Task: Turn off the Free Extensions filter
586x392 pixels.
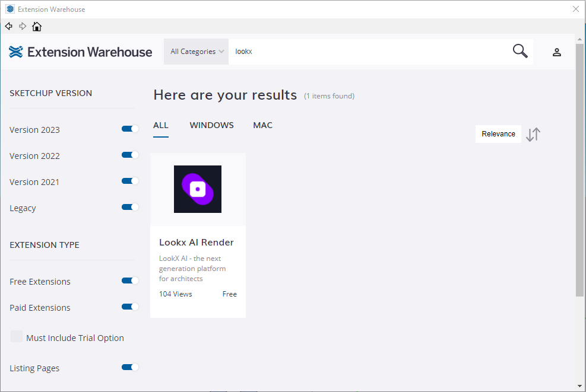Action: pyautogui.click(x=130, y=281)
